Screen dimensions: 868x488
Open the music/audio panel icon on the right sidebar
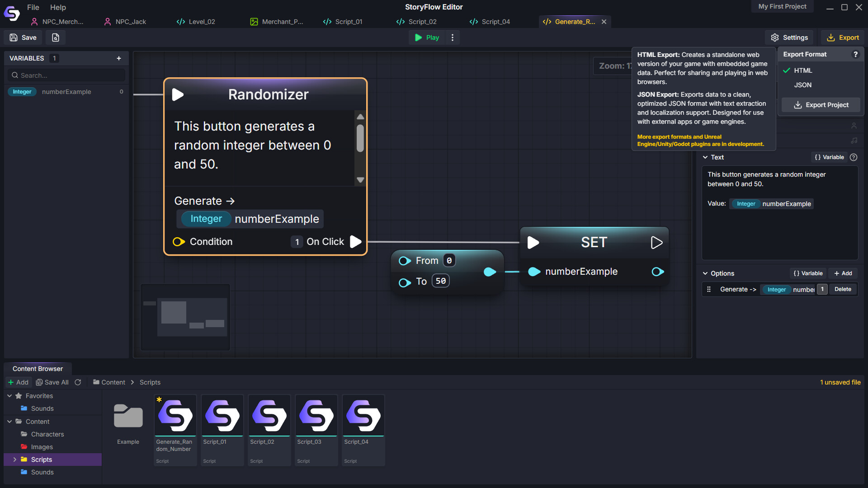point(854,141)
